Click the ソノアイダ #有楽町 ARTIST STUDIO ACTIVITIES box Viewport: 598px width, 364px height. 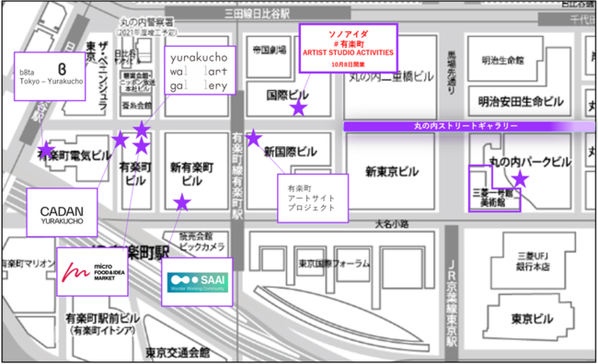348,48
